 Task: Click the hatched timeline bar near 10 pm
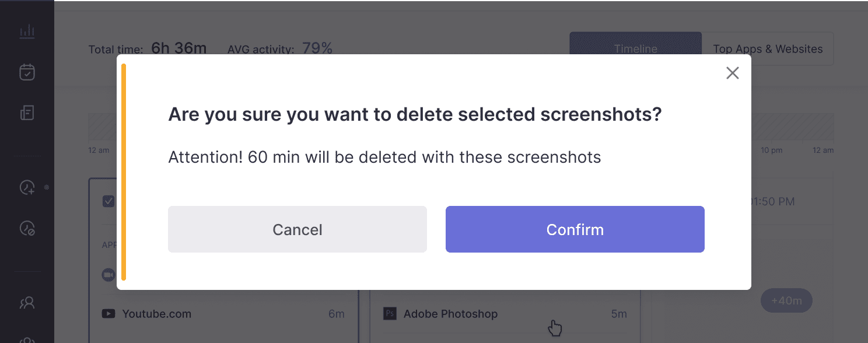792,127
